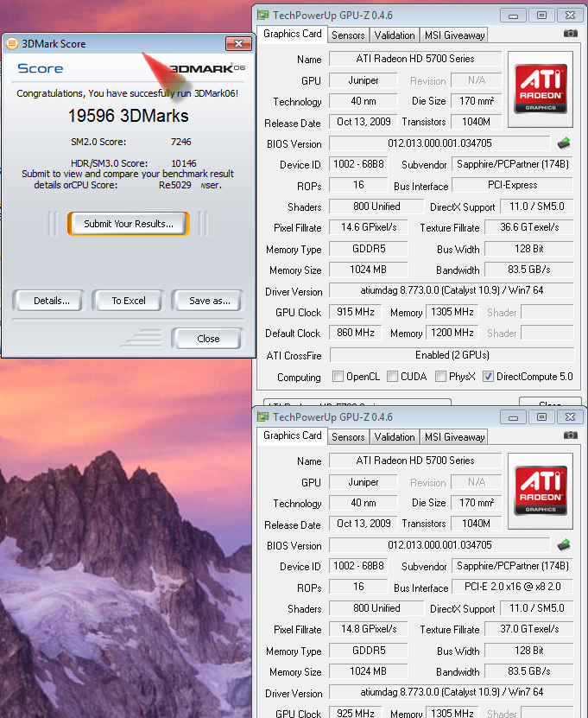Viewport: 588px width, 718px height.
Task: Click Default Clock 860 MHz value
Action: point(356,333)
